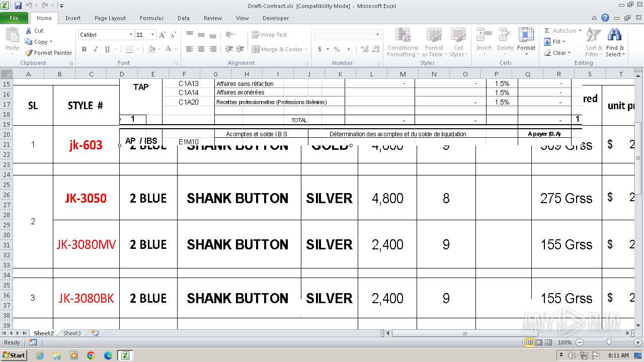Viewport: 644px width, 362px height.
Task: Increase font size with Grow Font
Action: click(162, 35)
